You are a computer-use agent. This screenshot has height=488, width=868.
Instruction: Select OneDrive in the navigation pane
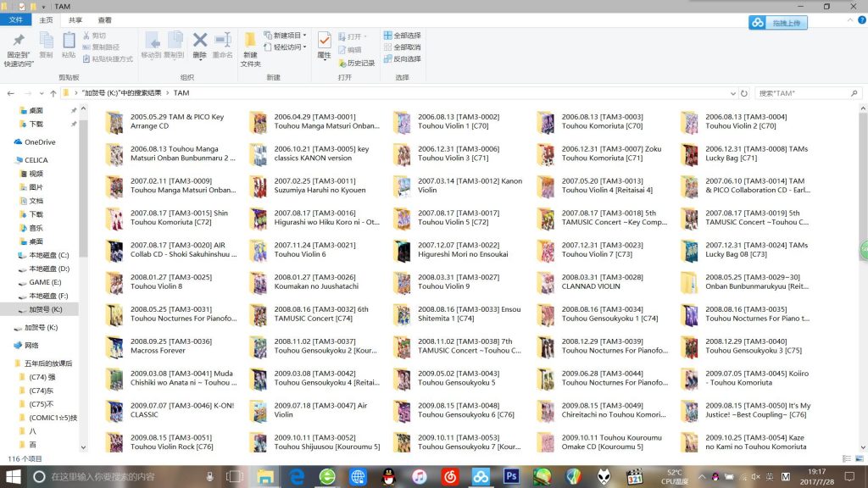coord(40,142)
